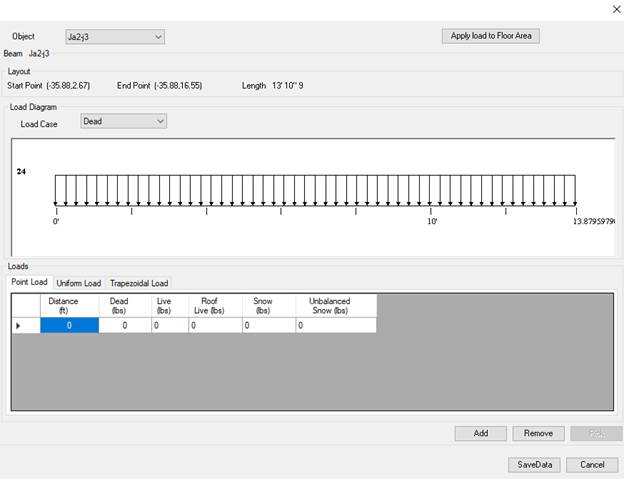Screen dimensions: 624x479
Task: Click the Remove button
Action: point(538,433)
